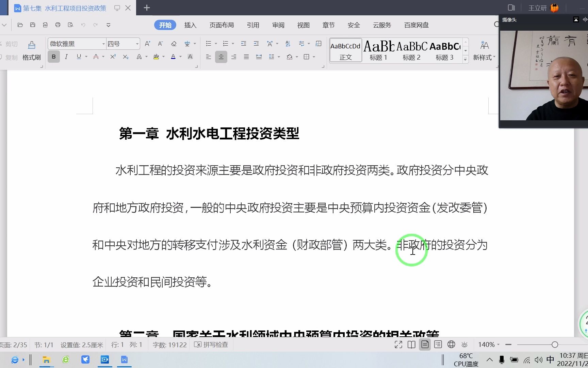
Task: Enable eye protection mode icon
Action: click(464, 344)
